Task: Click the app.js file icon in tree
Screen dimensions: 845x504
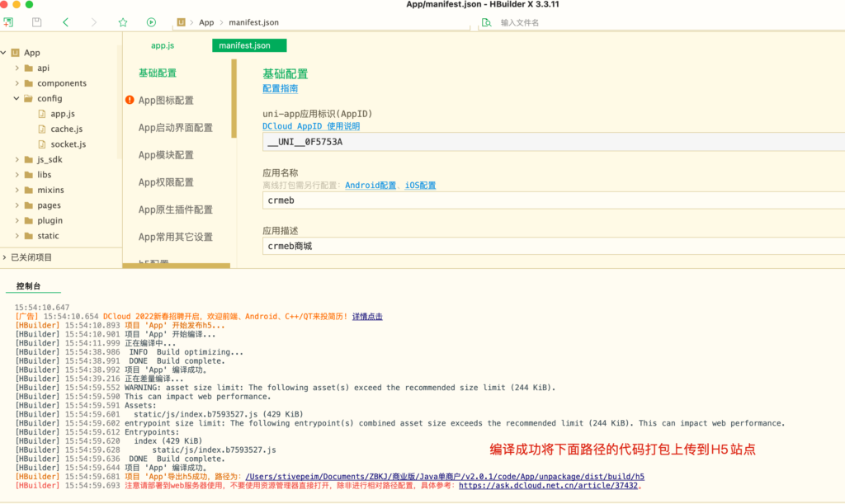Action: [x=42, y=114]
